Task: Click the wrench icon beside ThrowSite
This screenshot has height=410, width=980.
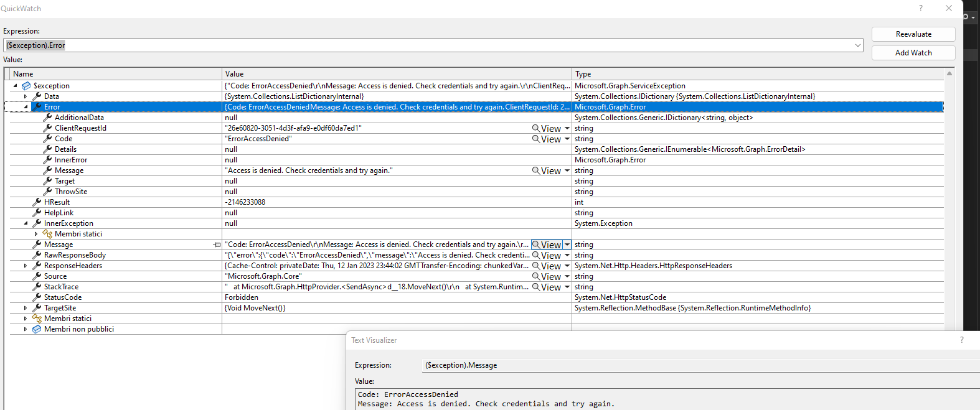Action: [47, 192]
